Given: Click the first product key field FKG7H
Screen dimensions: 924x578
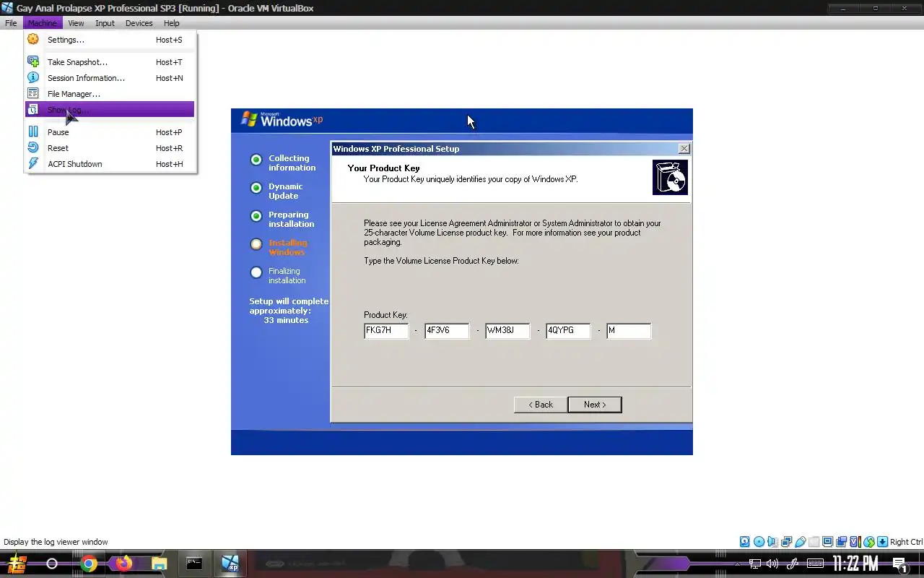Looking at the screenshot, I should [386, 331].
